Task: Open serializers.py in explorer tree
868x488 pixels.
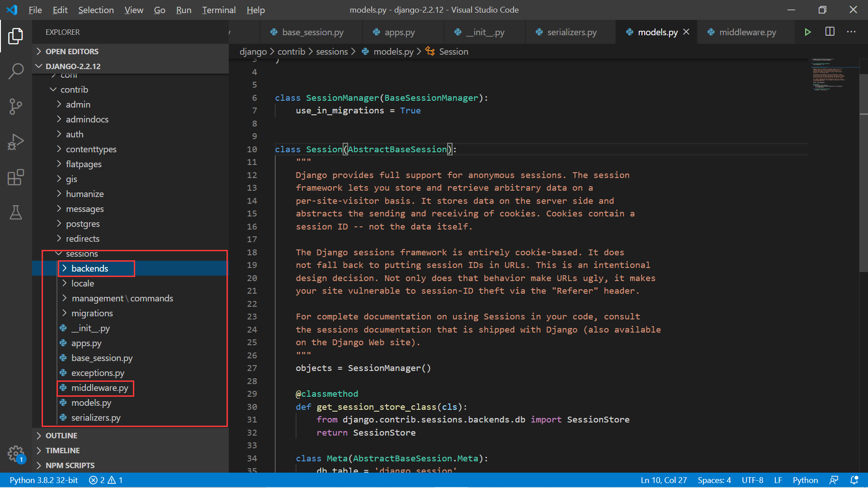Action: coord(96,418)
